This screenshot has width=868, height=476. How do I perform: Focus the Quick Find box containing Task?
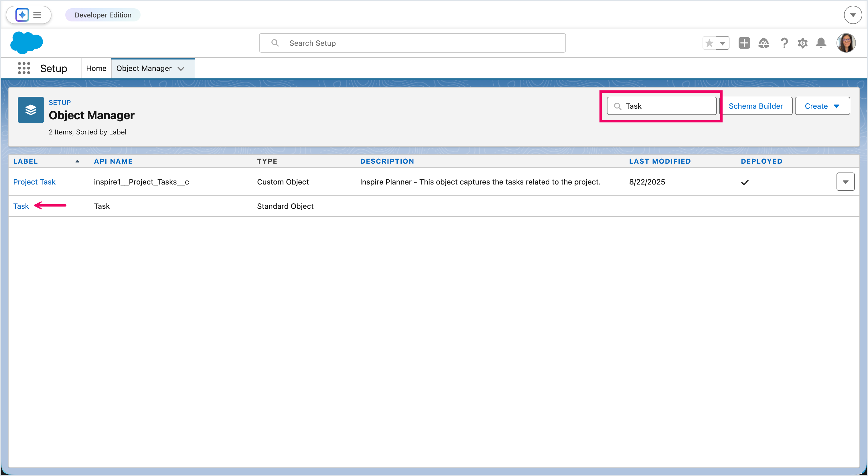click(x=661, y=106)
